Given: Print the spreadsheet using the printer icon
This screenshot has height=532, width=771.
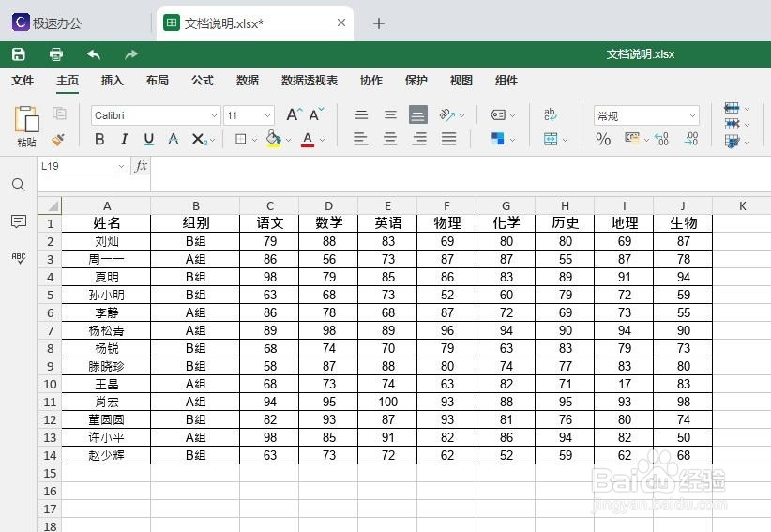Looking at the screenshot, I should [x=56, y=54].
